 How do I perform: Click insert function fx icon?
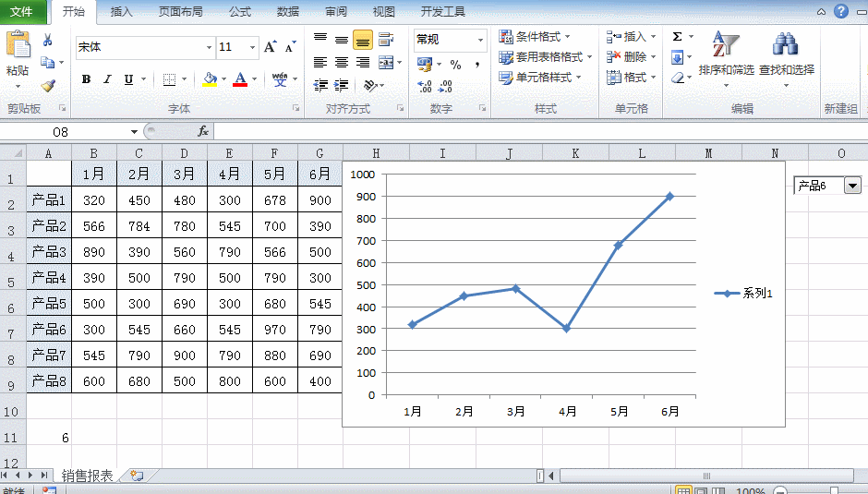click(x=203, y=131)
